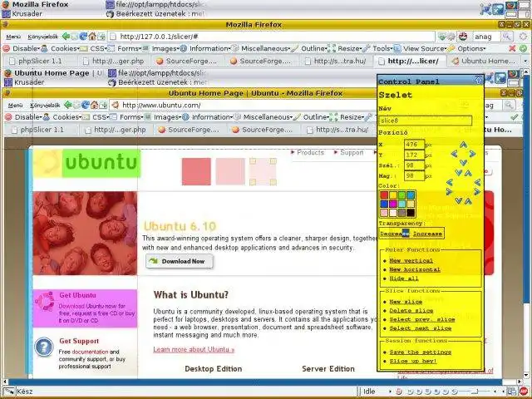This screenshot has height=399, width=532.
Task: Switch to the http://...ger.php tab
Action: [114, 61]
